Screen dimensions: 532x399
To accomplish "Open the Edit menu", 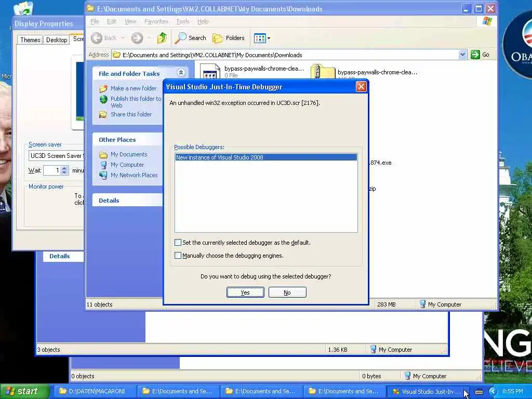I will click(112, 21).
